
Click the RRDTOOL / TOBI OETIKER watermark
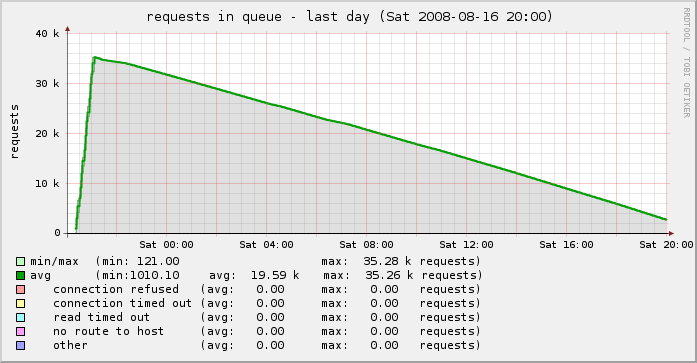click(687, 63)
